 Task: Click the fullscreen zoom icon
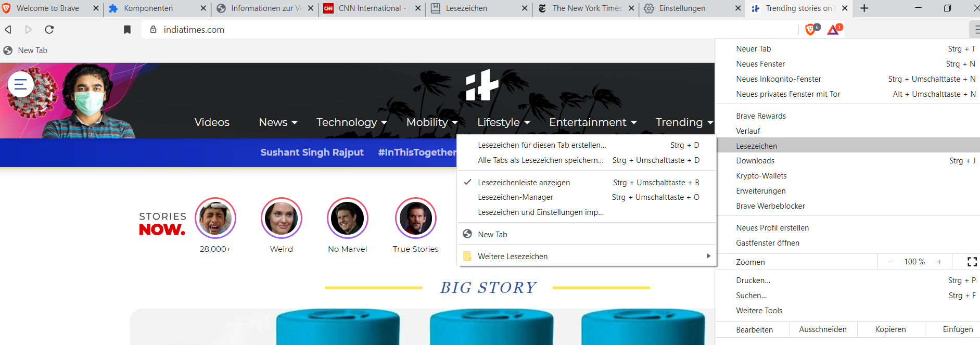tap(972, 262)
